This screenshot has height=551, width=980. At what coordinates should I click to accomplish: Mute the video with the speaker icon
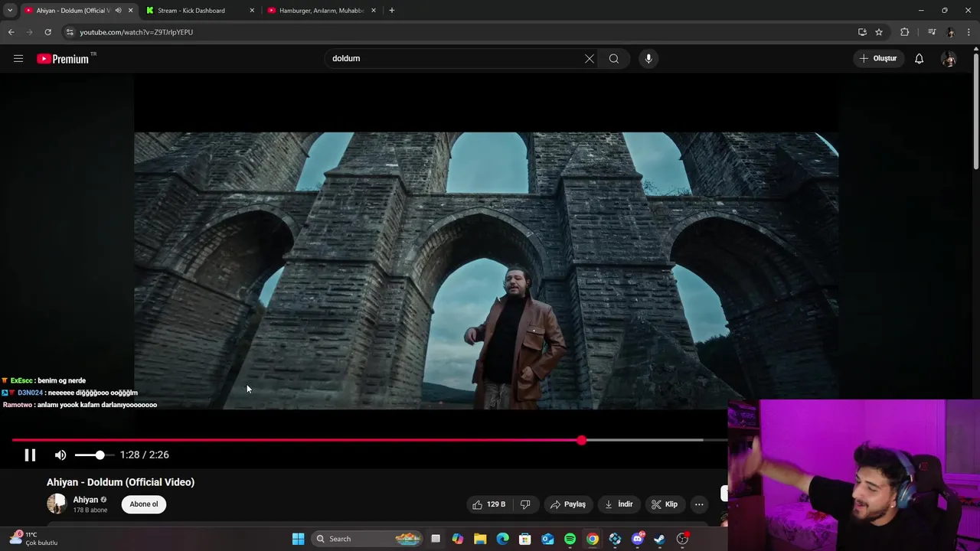click(x=60, y=455)
